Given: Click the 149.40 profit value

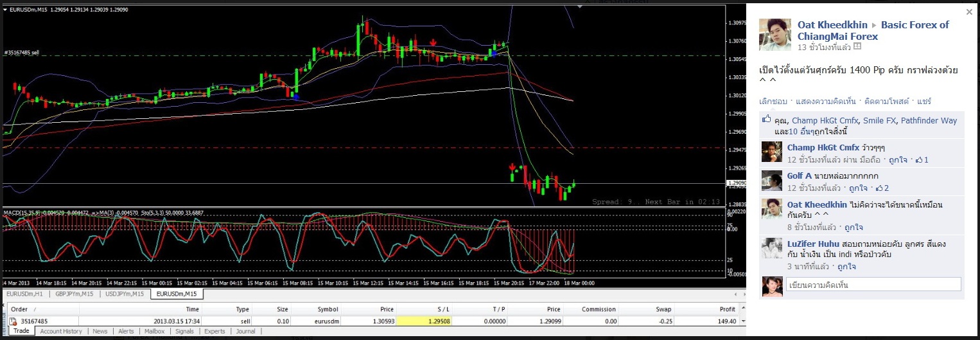Looking at the screenshot, I should pos(726,321).
